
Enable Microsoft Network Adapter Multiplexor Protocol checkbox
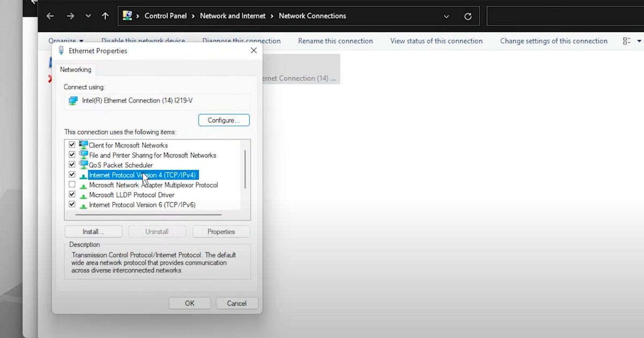72,185
